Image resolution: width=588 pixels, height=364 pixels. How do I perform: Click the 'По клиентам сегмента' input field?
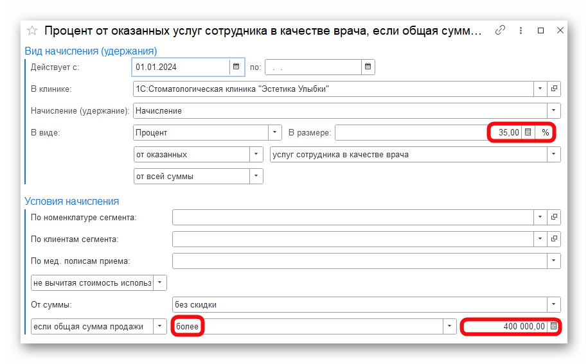click(x=353, y=239)
